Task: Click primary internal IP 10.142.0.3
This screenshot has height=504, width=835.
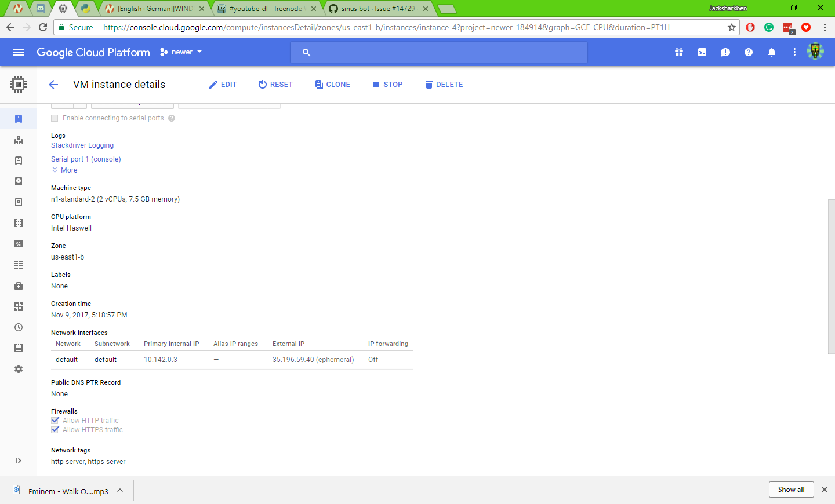Action: coord(161,360)
